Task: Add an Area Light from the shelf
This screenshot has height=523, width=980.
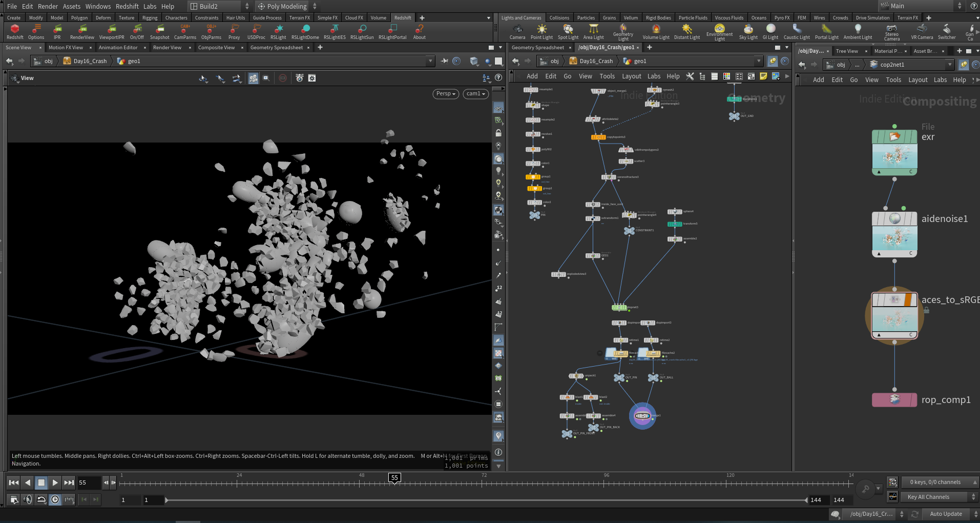Action: (x=594, y=32)
